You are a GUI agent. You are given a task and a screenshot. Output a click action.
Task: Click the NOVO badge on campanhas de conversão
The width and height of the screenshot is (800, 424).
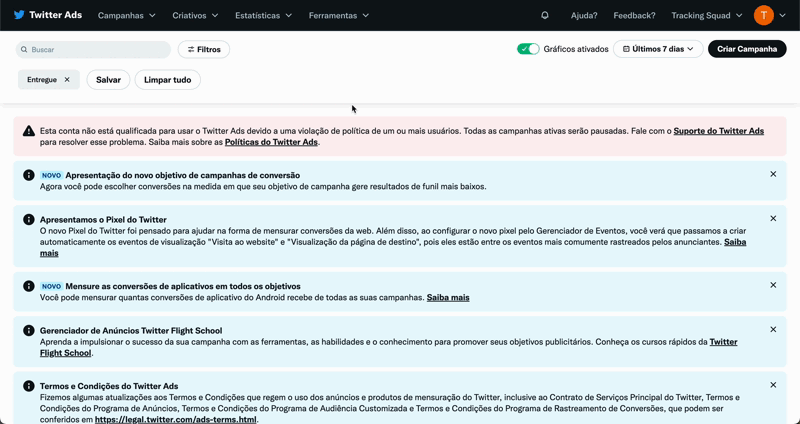click(x=51, y=175)
